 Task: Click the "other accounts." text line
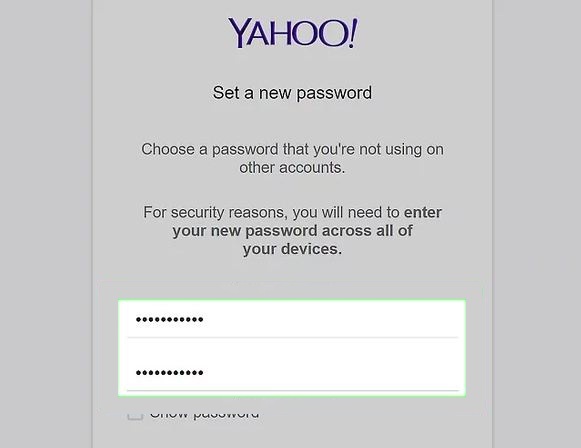292,167
